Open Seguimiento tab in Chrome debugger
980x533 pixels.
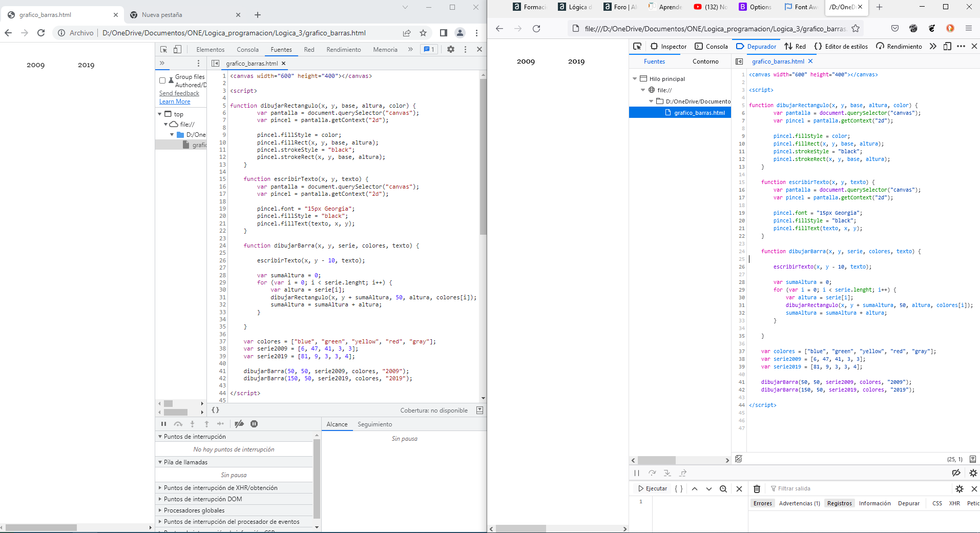pos(374,424)
